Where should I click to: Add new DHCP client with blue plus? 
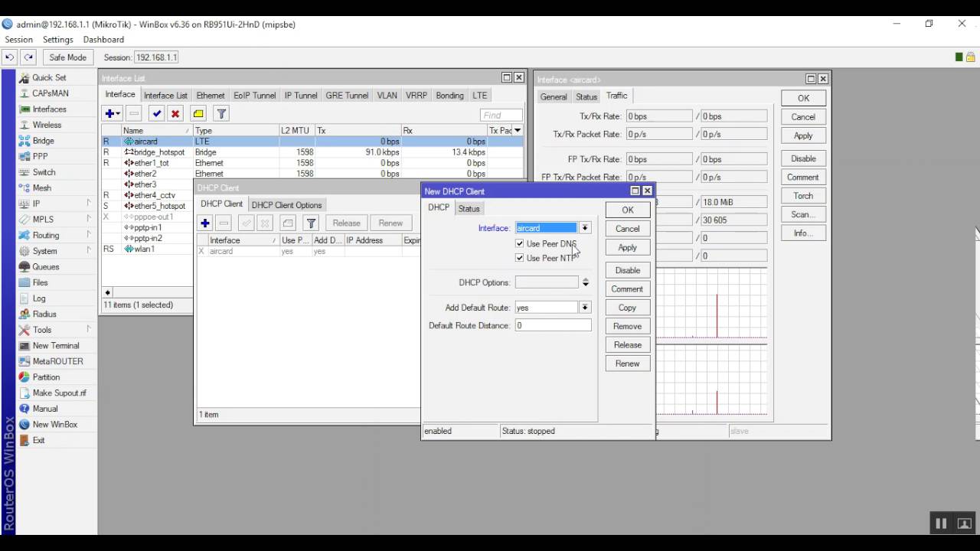[x=205, y=223]
